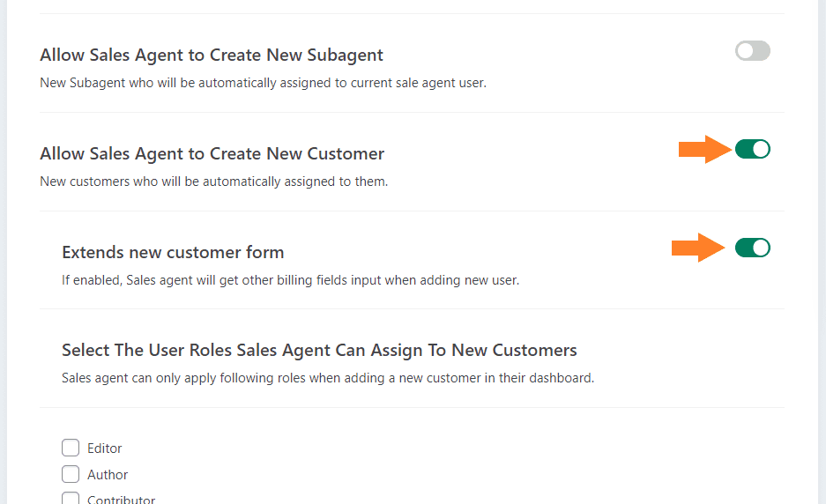Tick the Author role checkbox
Viewport: 826px width, 504px height.
coord(71,474)
